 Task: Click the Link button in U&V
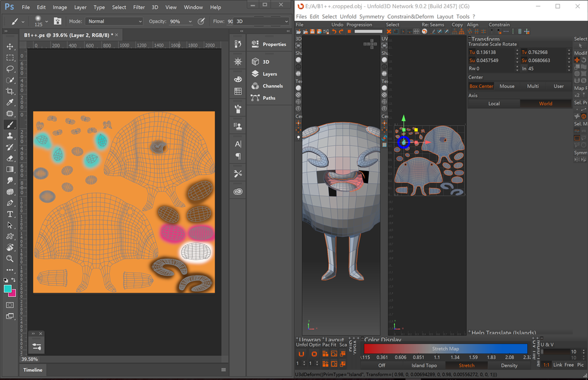[x=557, y=365]
